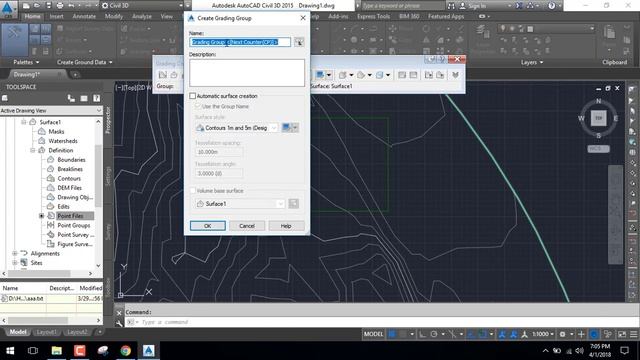Select Boundaries under Definition
This screenshot has height=360, width=640.
(x=71, y=160)
